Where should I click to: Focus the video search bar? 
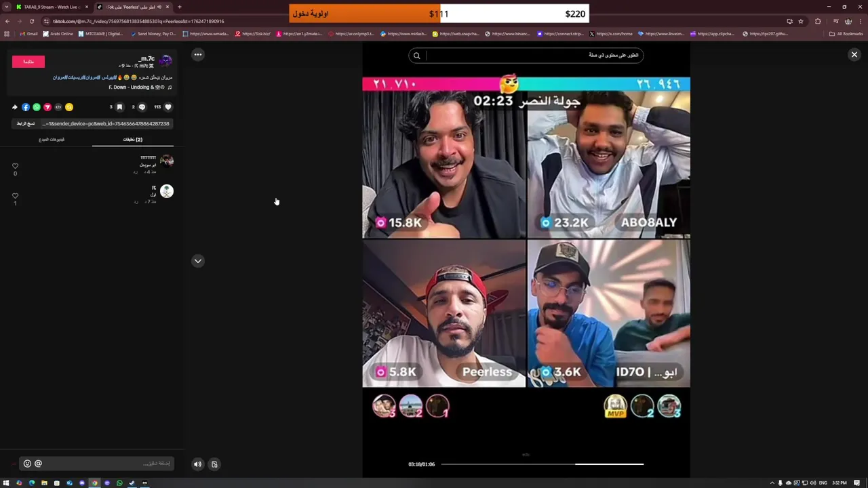tap(526, 56)
